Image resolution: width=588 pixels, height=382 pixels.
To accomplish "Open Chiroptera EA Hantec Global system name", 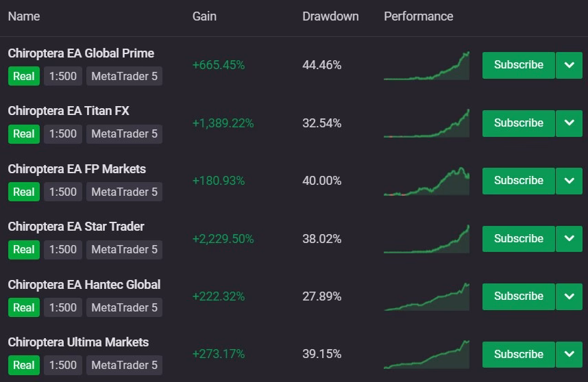I will point(84,285).
